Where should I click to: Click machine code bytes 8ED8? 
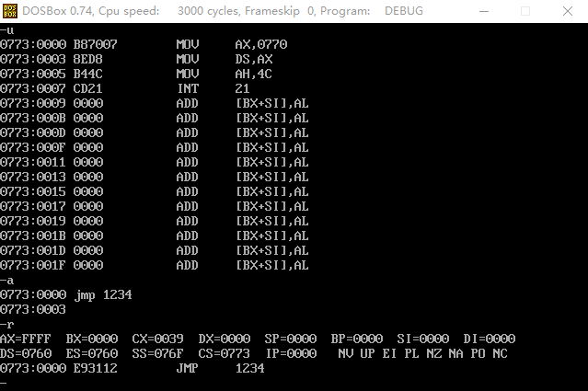(87, 59)
